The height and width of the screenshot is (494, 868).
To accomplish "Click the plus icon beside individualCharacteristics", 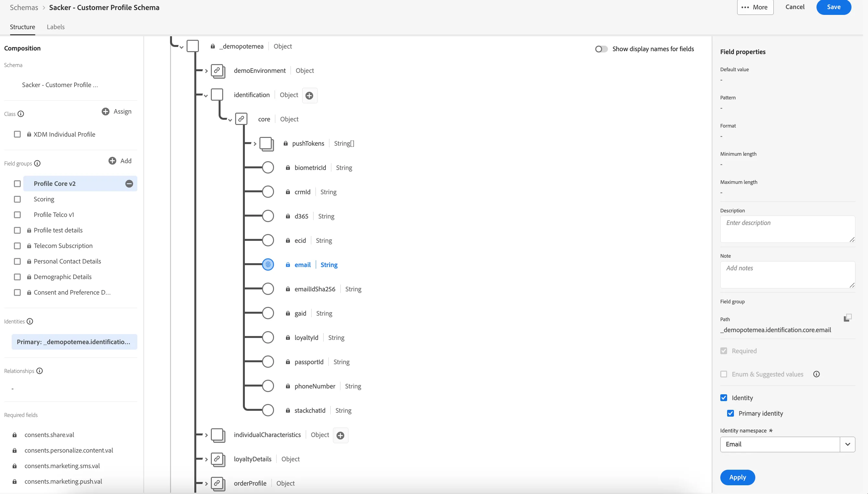I will click(x=340, y=435).
